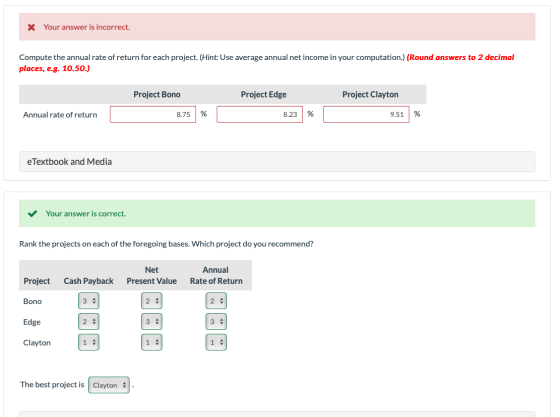
Task: Open Bono's Annual Rate of Return rank dropdown
Action: 216,301
